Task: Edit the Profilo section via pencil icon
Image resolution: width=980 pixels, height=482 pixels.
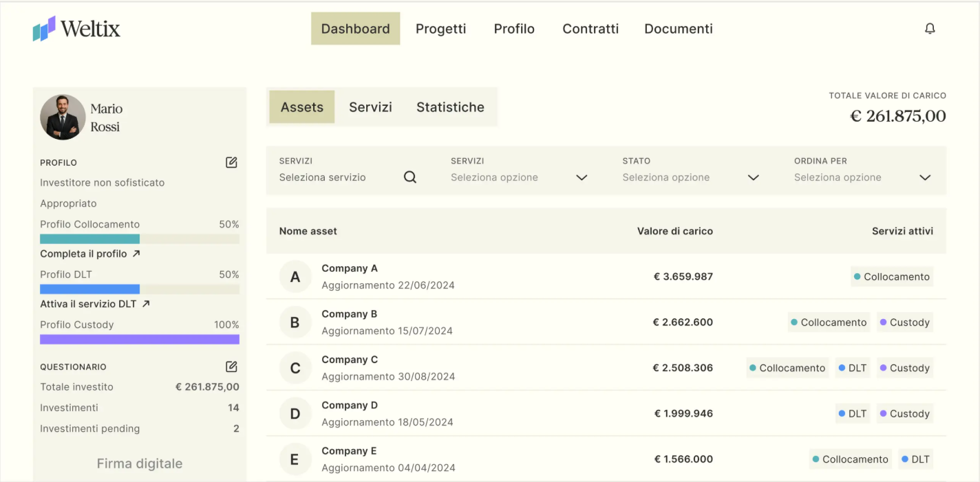Action: [x=231, y=162]
